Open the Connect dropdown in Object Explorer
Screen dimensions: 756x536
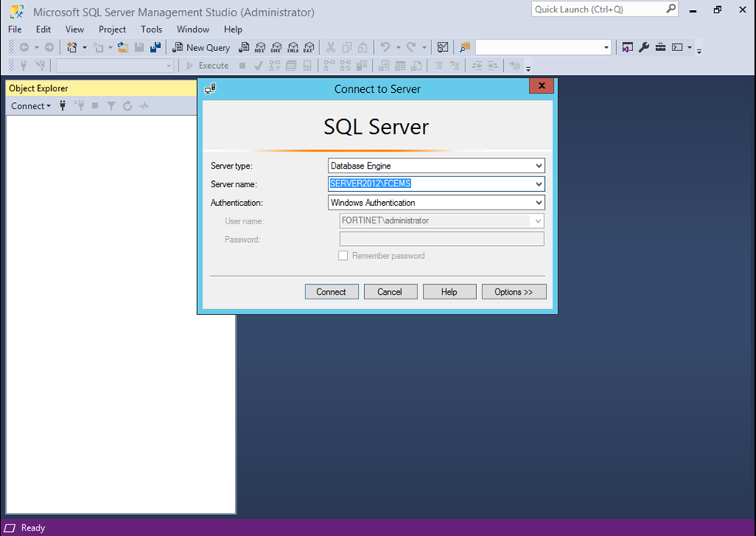(x=31, y=106)
